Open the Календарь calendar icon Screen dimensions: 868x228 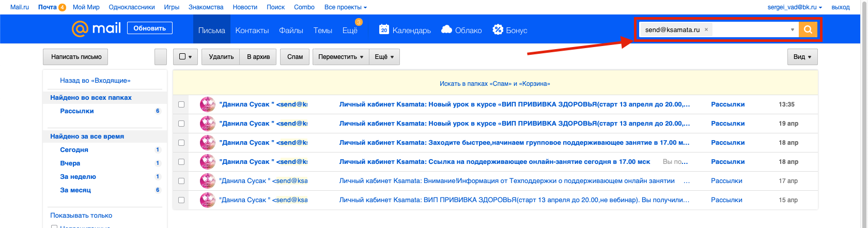click(x=384, y=29)
